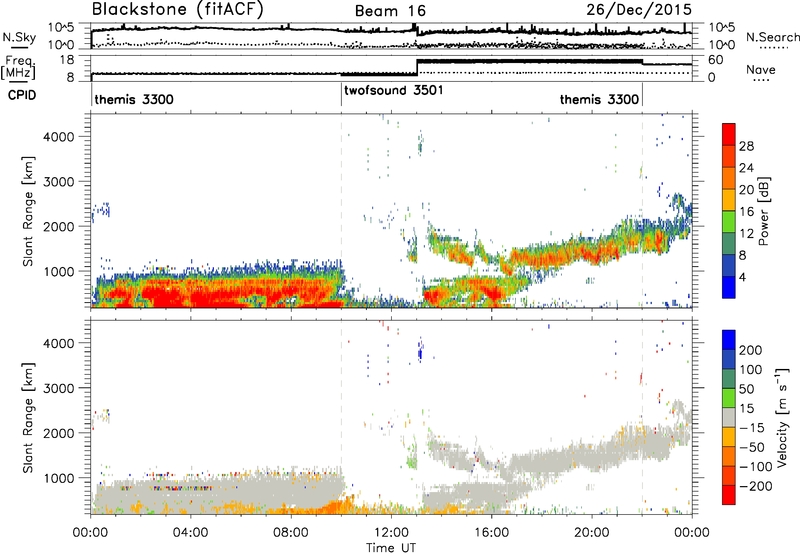
Task: Click the "themis 3300" label starting at 00:00
Action: coord(134,99)
